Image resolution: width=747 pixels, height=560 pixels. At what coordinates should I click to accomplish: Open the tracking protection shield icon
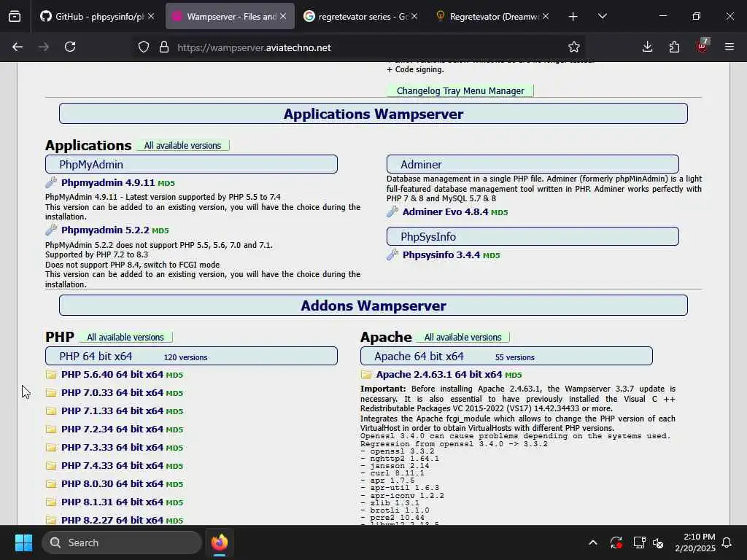coord(144,47)
